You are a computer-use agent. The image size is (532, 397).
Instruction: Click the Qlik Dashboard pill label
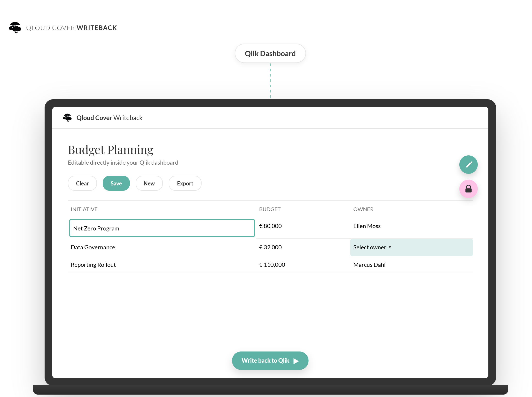click(x=270, y=53)
